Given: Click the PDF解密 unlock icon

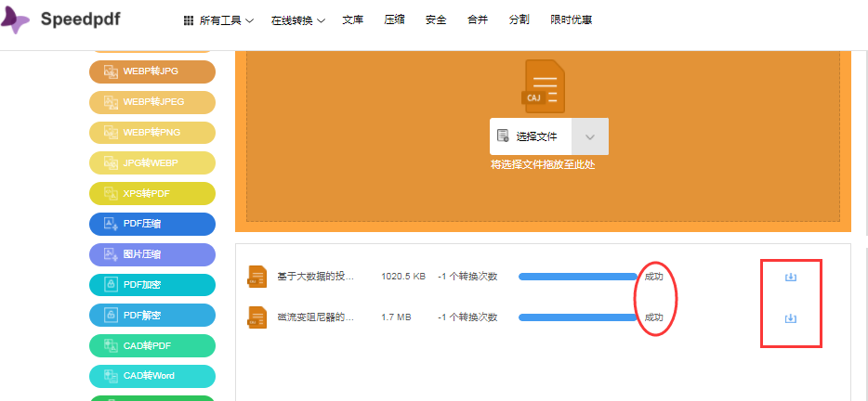Looking at the screenshot, I should pyautogui.click(x=112, y=316).
